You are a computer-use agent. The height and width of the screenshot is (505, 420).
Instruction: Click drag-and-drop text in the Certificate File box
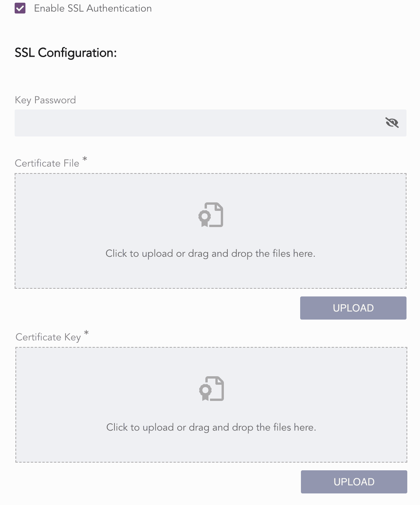point(210,253)
